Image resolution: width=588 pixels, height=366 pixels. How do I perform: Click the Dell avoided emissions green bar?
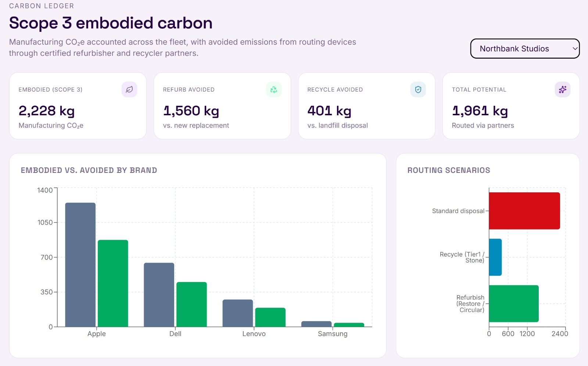[191, 304]
